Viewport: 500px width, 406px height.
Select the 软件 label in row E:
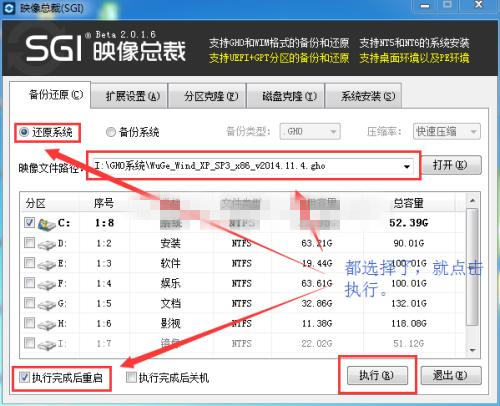[x=170, y=264]
